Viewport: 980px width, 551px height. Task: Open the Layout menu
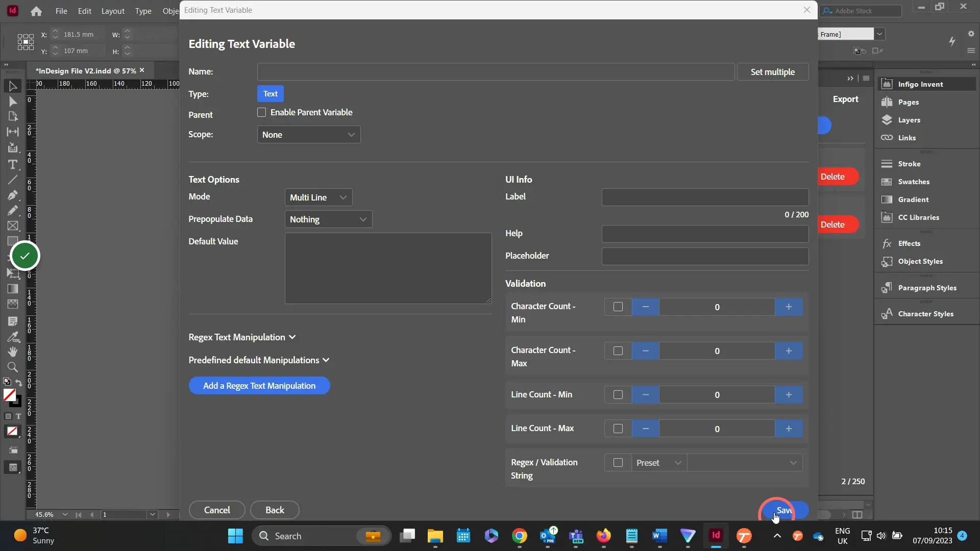coord(113,11)
